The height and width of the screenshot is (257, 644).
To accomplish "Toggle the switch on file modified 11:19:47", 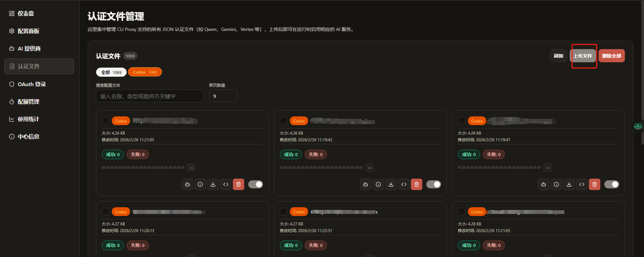I will pos(611,184).
